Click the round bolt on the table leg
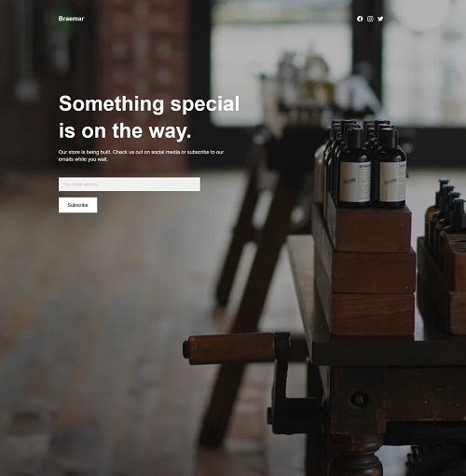The width and height of the screenshot is (466, 476). point(360,399)
